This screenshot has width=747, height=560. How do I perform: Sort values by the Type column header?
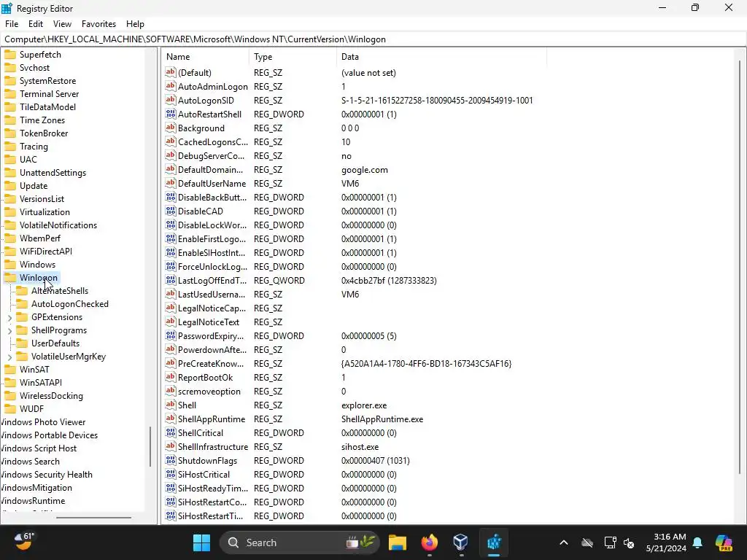pos(293,57)
